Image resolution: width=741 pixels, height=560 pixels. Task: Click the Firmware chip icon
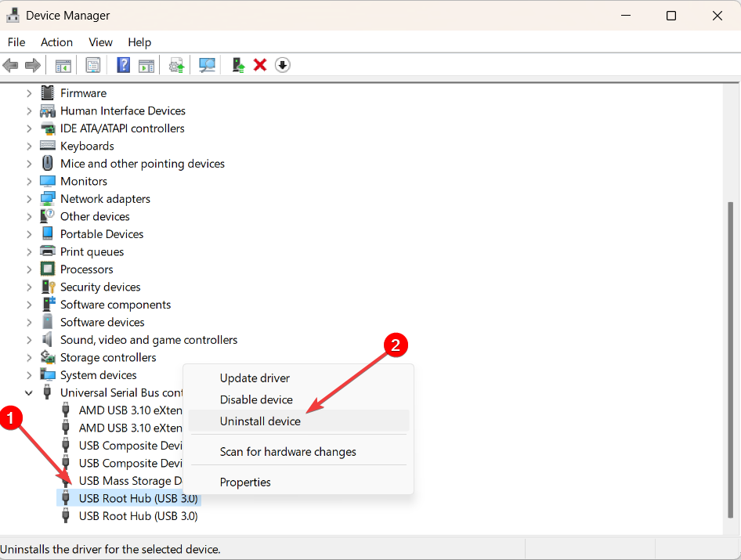click(47, 93)
